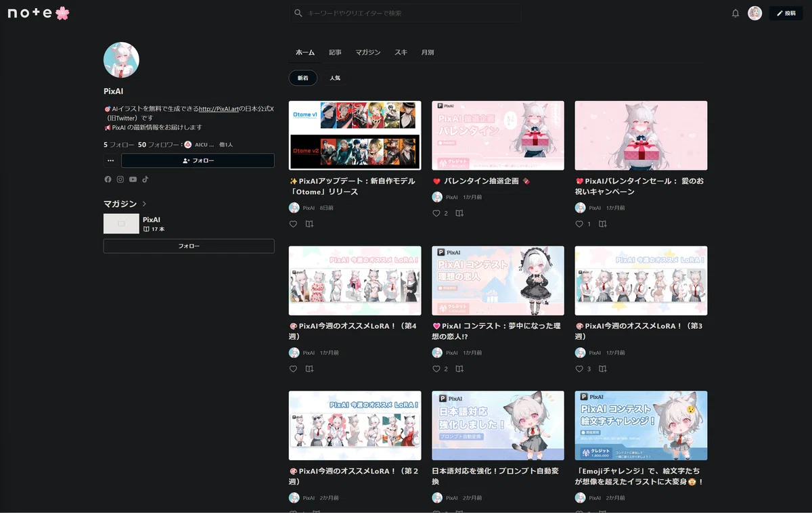Like the バレンタイン抽選企画 article

tap(436, 213)
